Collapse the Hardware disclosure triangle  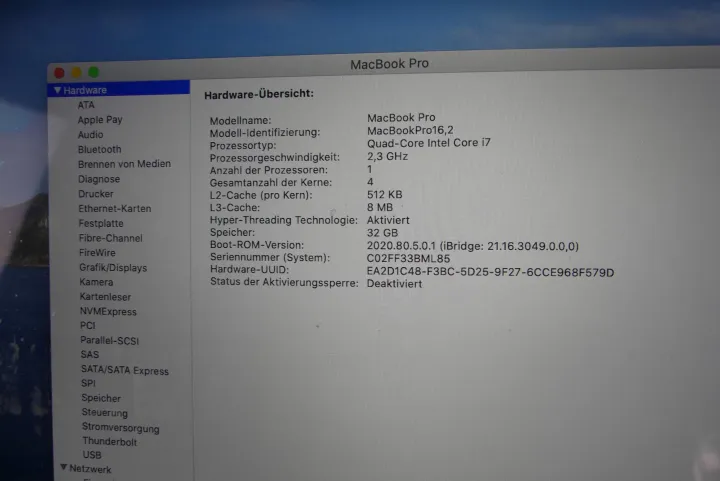pyautogui.click(x=57, y=90)
